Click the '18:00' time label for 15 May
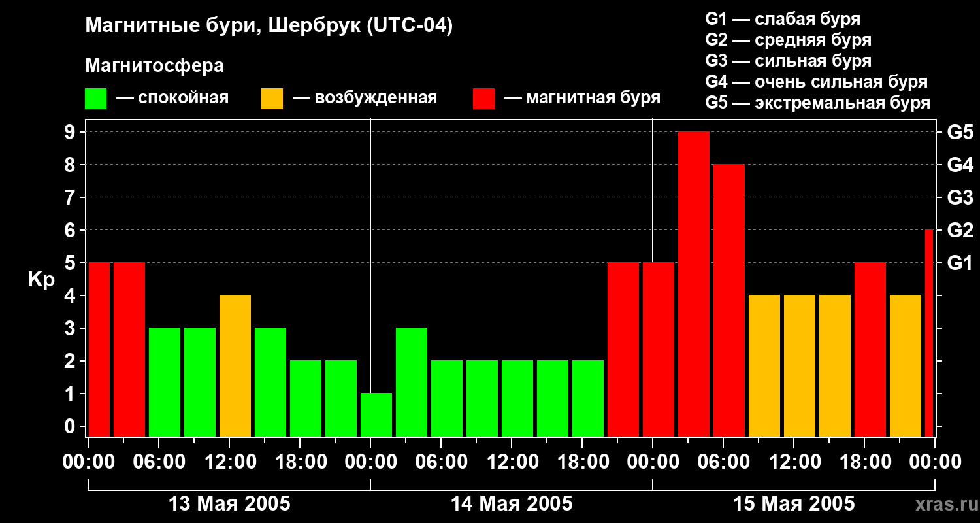This screenshot has height=523, width=980. 864,462
